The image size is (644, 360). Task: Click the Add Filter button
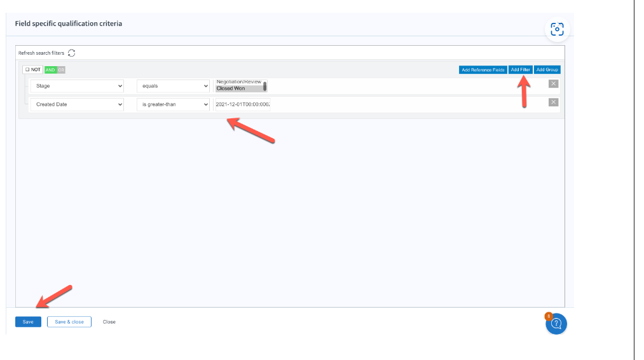(520, 70)
